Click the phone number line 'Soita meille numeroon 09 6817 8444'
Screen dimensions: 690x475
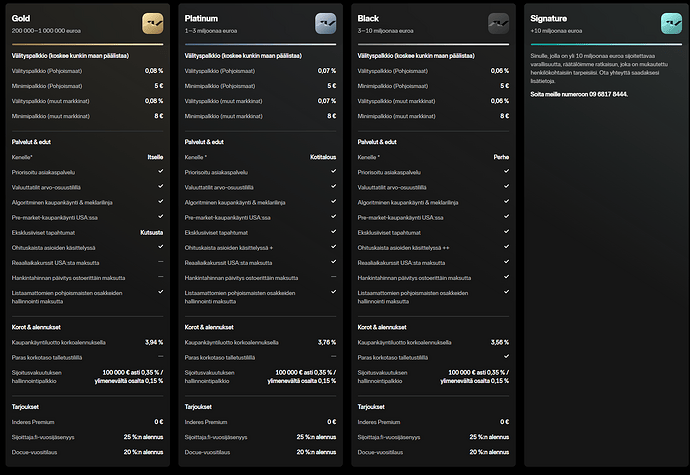[x=579, y=94]
